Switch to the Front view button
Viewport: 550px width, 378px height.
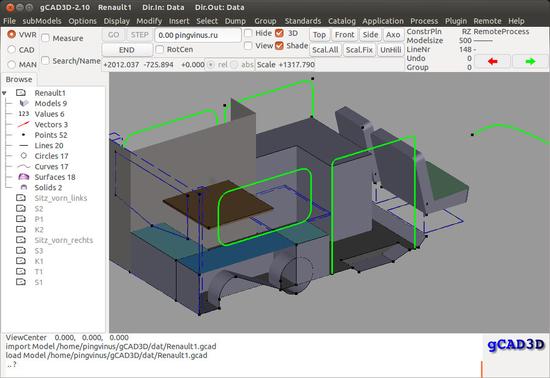(x=344, y=35)
